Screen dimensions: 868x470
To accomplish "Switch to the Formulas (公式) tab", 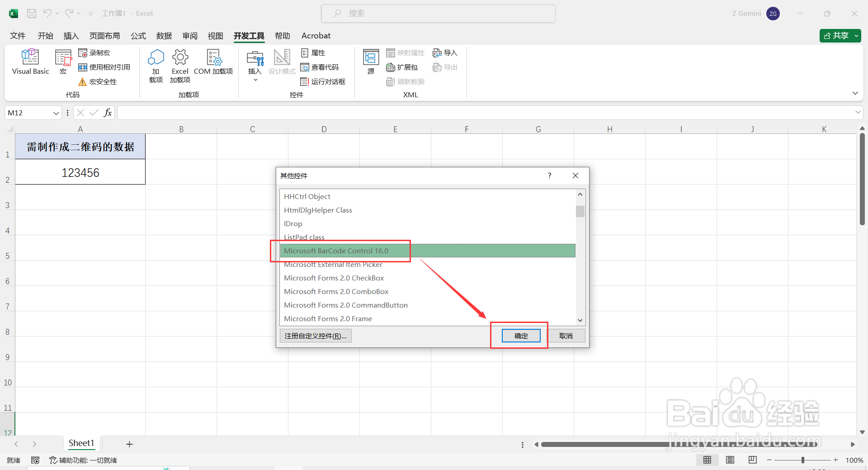I will coord(138,36).
